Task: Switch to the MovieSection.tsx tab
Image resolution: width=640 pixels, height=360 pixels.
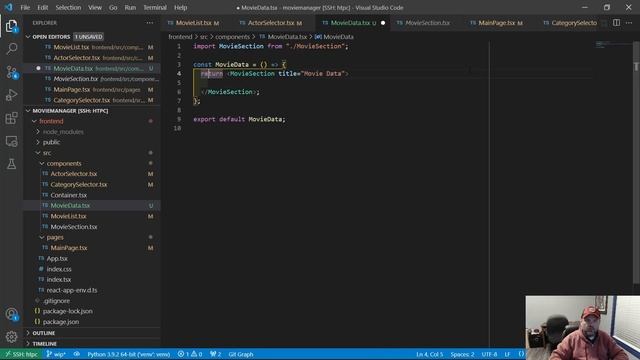Action: click(427, 23)
